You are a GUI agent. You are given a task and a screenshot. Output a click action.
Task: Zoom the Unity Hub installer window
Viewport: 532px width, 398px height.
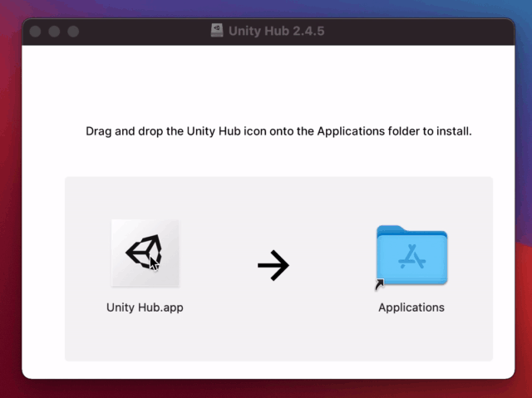tap(73, 32)
